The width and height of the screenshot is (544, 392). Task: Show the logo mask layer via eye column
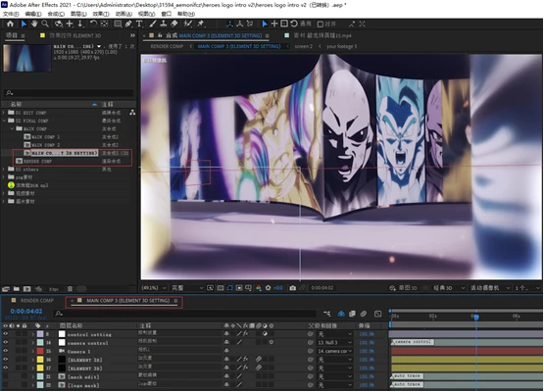coord(5,385)
